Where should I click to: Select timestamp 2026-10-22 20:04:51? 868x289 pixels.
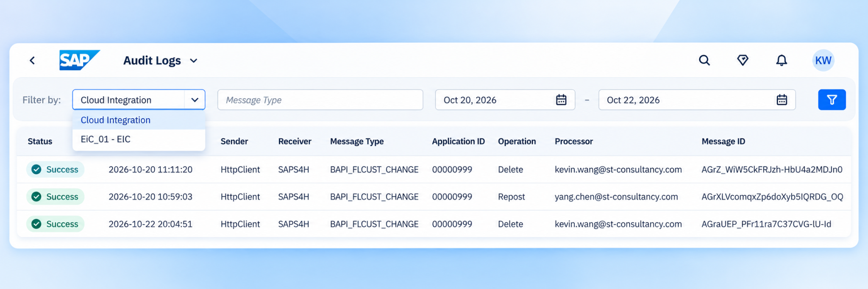(150, 224)
